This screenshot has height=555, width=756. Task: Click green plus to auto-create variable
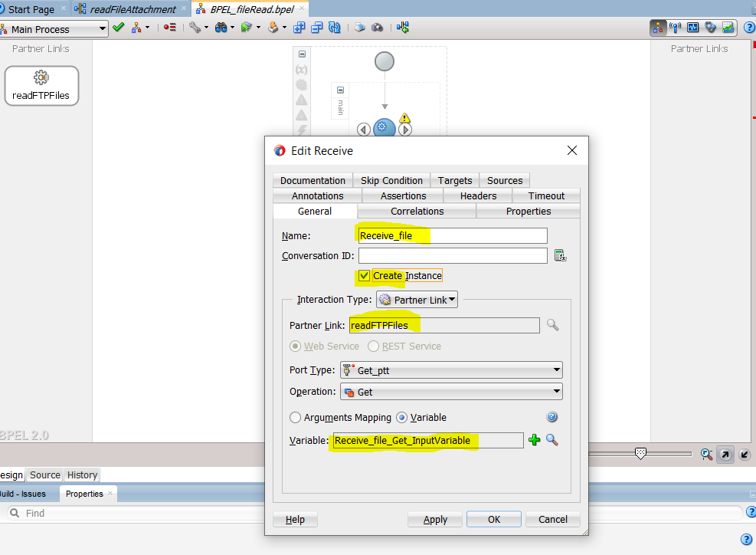(535, 440)
